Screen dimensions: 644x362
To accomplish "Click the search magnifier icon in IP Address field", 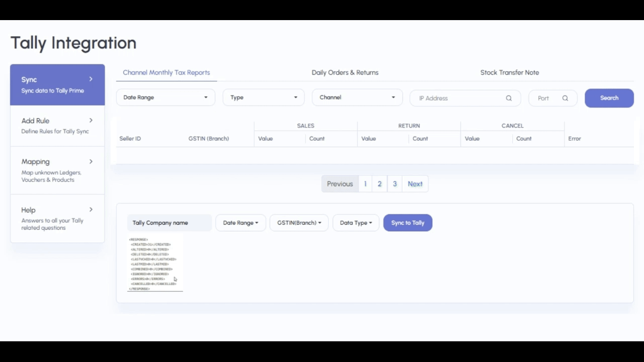I will (x=508, y=98).
